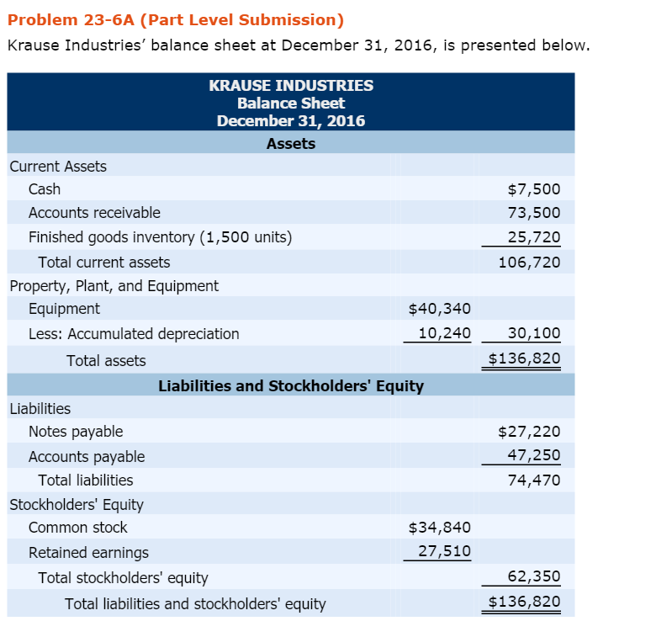Click the inventory value 25,720
This screenshot has height=637, width=672.
[x=534, y=236]
